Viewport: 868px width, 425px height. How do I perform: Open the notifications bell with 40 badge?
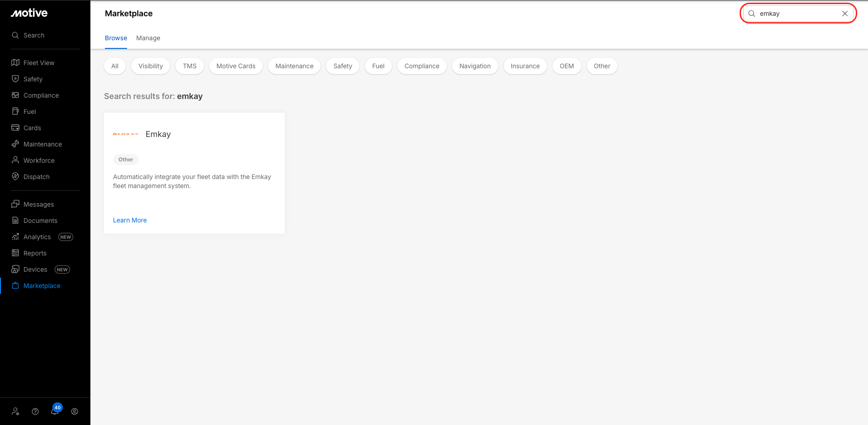coord(55,411)
